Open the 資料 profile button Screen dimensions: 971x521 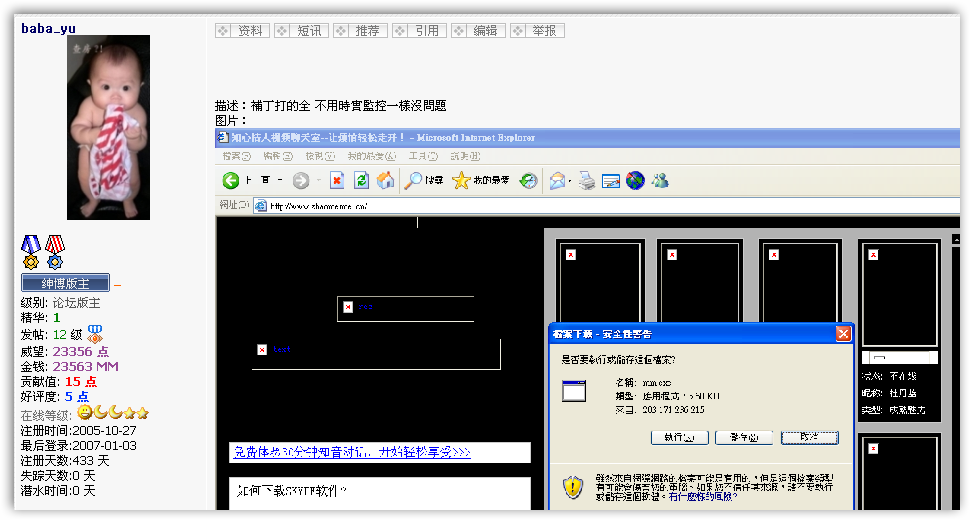pyautogui.click(x=241, y=31)
